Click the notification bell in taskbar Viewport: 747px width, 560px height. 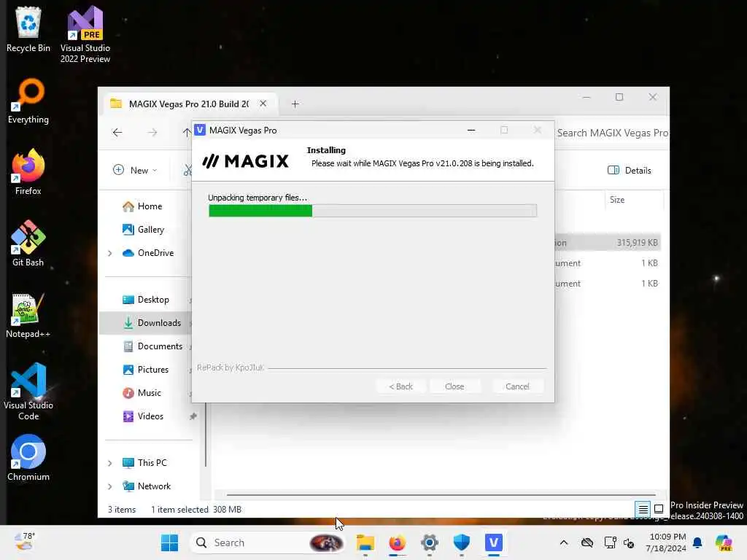(x=697, y=542)
